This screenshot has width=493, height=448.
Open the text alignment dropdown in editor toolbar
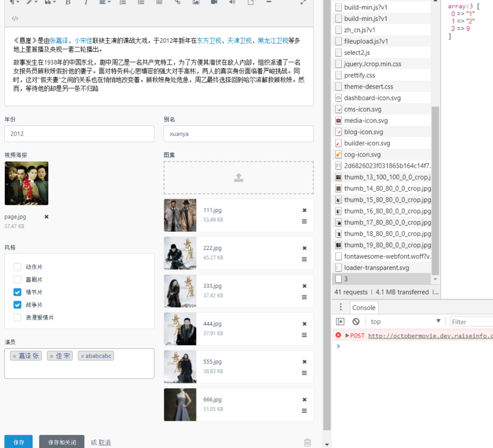click(105, 2)
